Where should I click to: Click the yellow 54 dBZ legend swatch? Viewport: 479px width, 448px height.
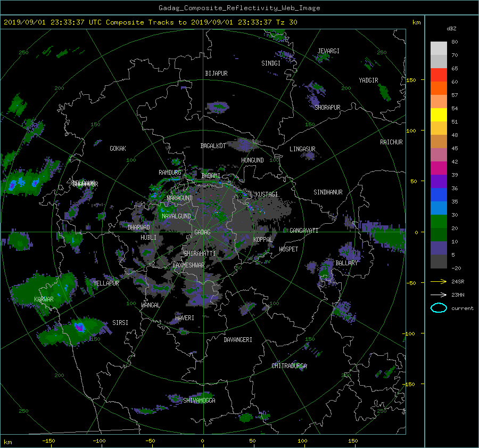439,115
